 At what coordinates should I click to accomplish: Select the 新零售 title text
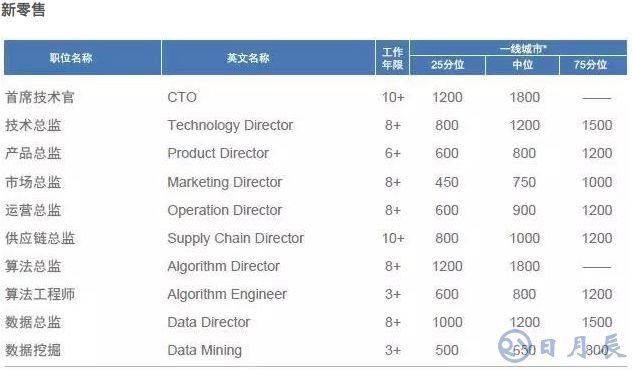tap(23, 10)
